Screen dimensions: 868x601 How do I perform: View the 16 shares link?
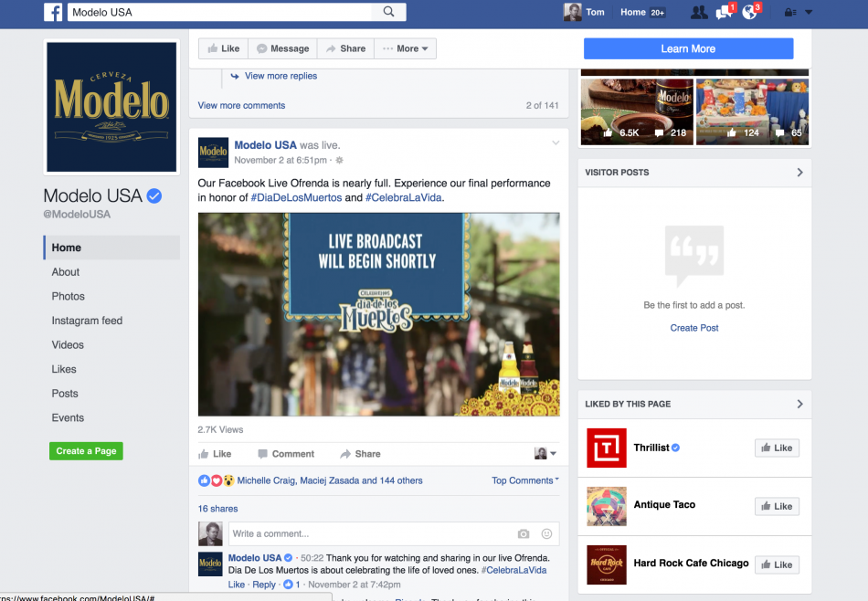[x=218, y=509]
